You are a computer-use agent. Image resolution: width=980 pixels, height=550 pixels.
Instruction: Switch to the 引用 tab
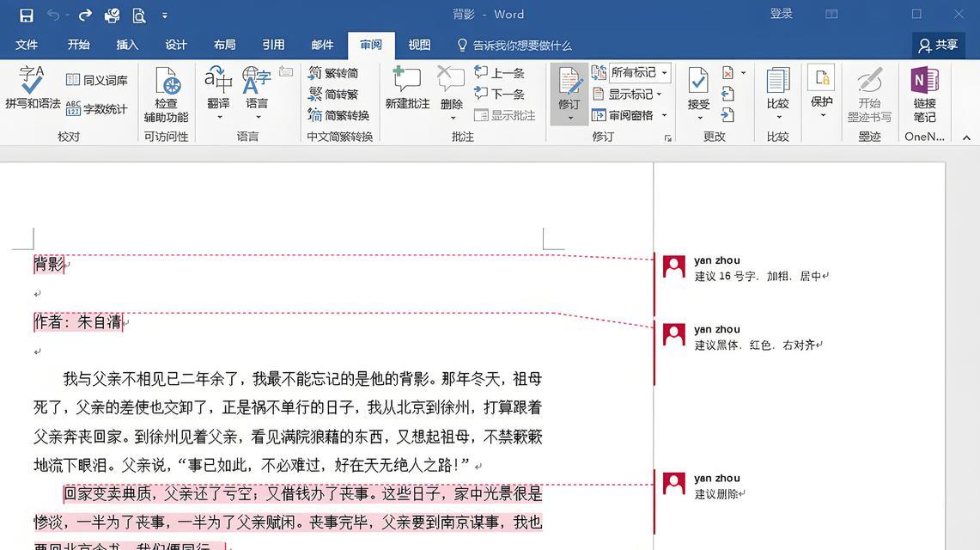point(273,45)
